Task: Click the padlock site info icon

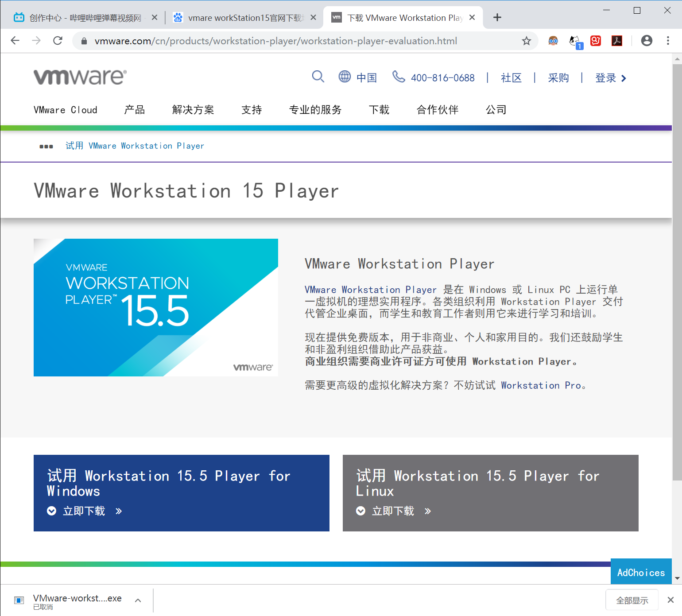Action: click(x=84, y=41)
